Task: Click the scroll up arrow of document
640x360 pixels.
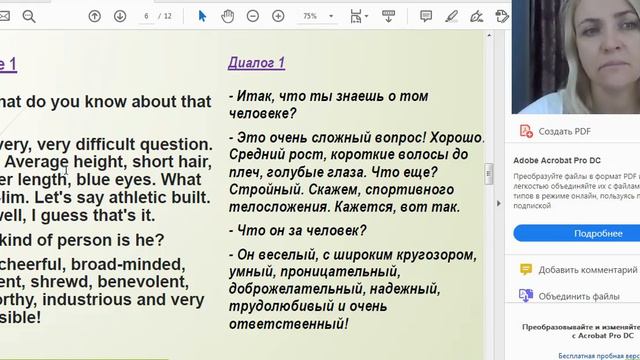Action: (489, 36)
